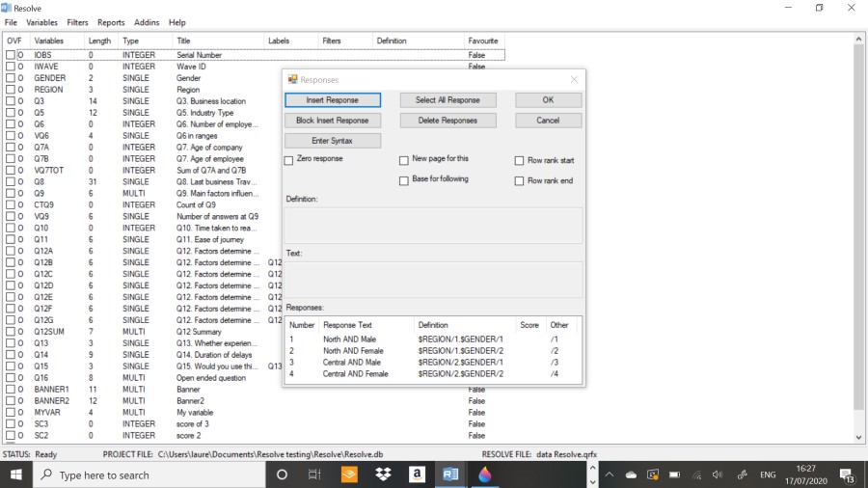Cancel the Responses dialog
Screen dimensions: 868x488
click(548, 121)
